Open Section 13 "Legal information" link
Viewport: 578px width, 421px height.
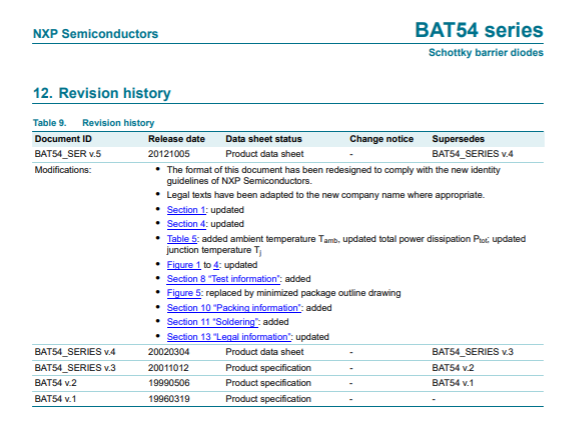(229, 337)
